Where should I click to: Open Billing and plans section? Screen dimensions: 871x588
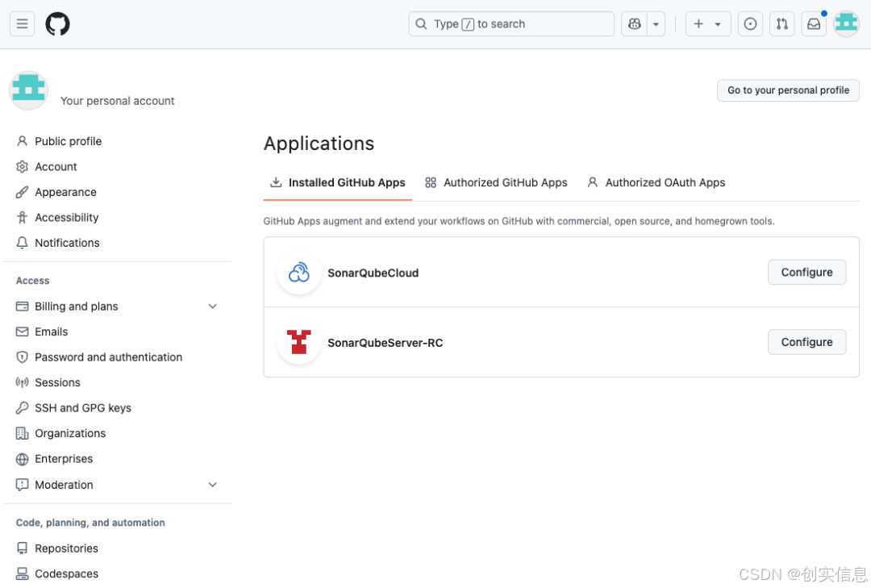77,307
